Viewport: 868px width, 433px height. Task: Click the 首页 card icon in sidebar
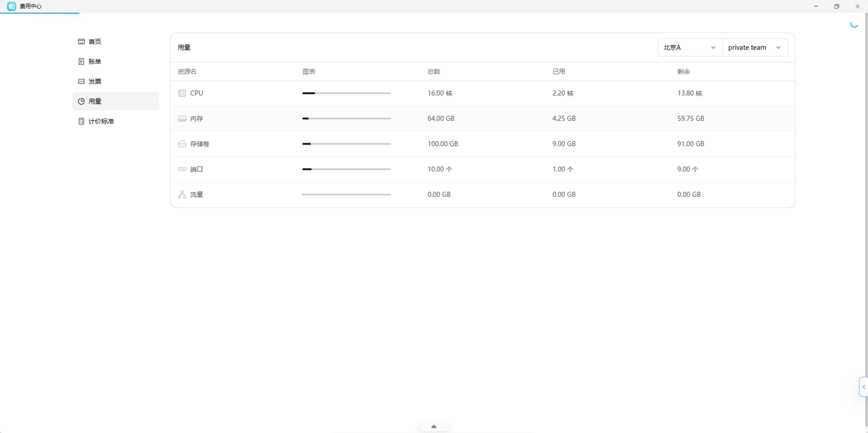pyautogui.click(x=81, y=41)
